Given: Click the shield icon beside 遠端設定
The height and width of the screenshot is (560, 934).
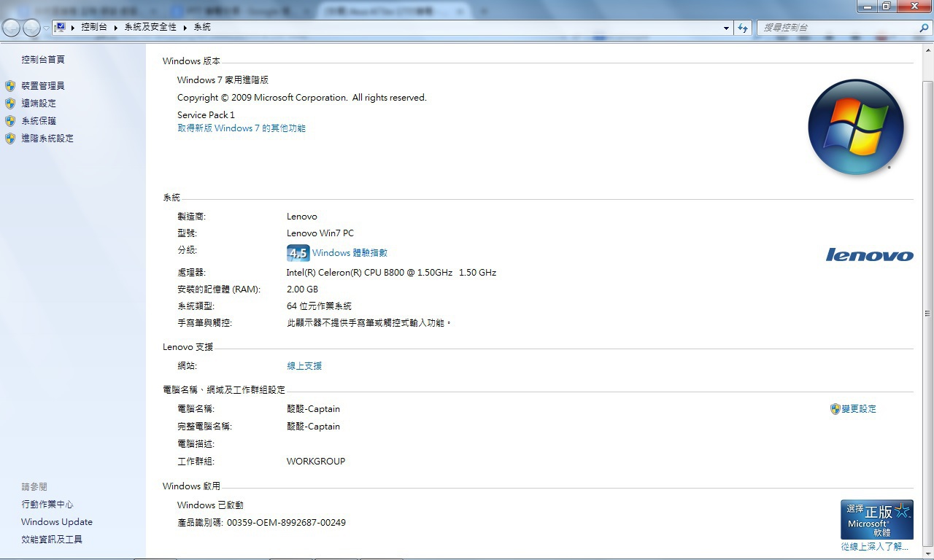Looking at the screenshot, I should point(10,104).
